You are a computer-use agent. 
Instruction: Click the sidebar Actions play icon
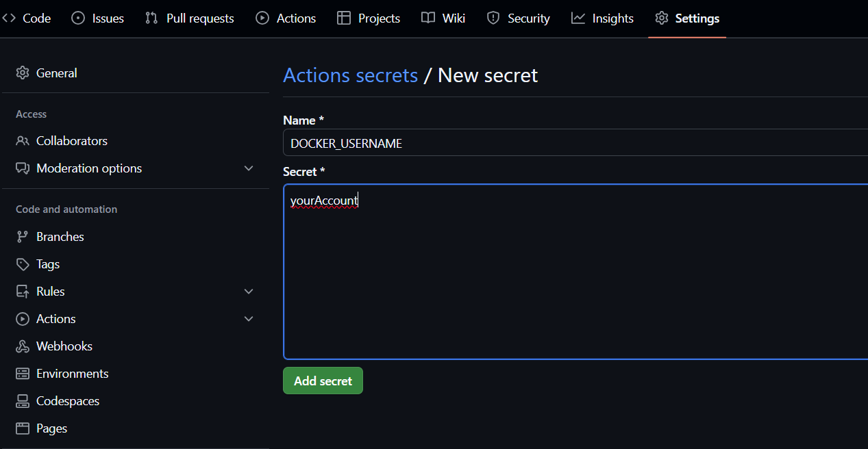(23, 319)
